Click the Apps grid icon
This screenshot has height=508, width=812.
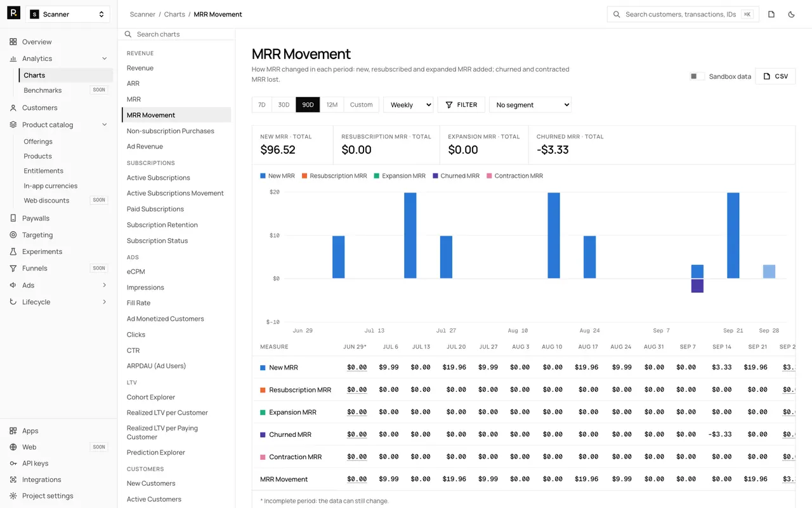coord(13,431)
